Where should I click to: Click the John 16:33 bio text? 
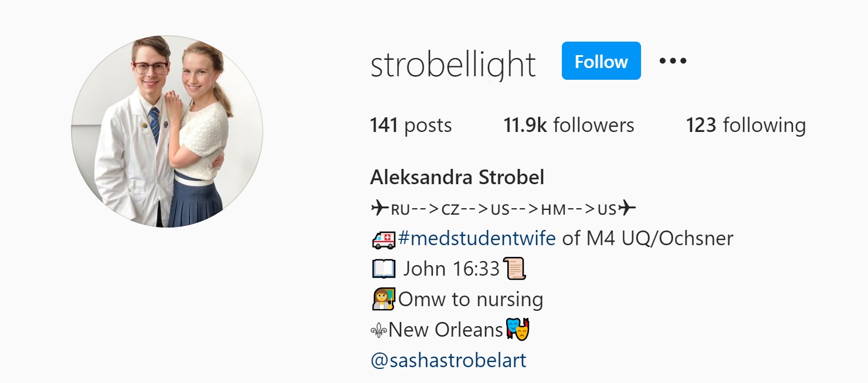451,269
